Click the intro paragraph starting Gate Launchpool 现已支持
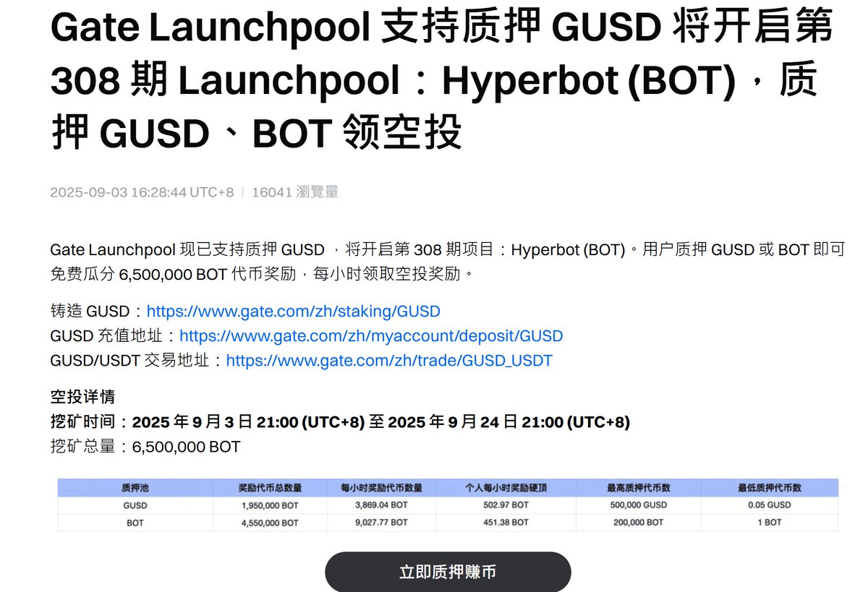The image size is (868, 592). [x=447, y=262]
